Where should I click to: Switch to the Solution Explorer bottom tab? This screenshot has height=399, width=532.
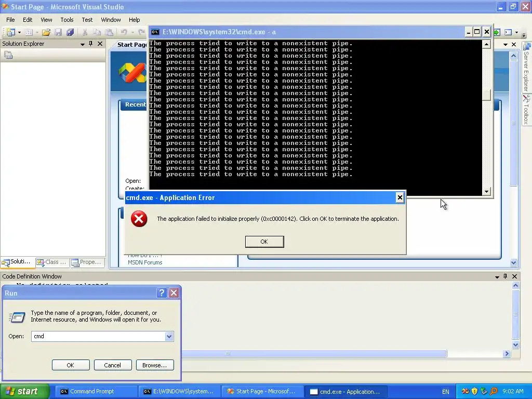[17, 262]
